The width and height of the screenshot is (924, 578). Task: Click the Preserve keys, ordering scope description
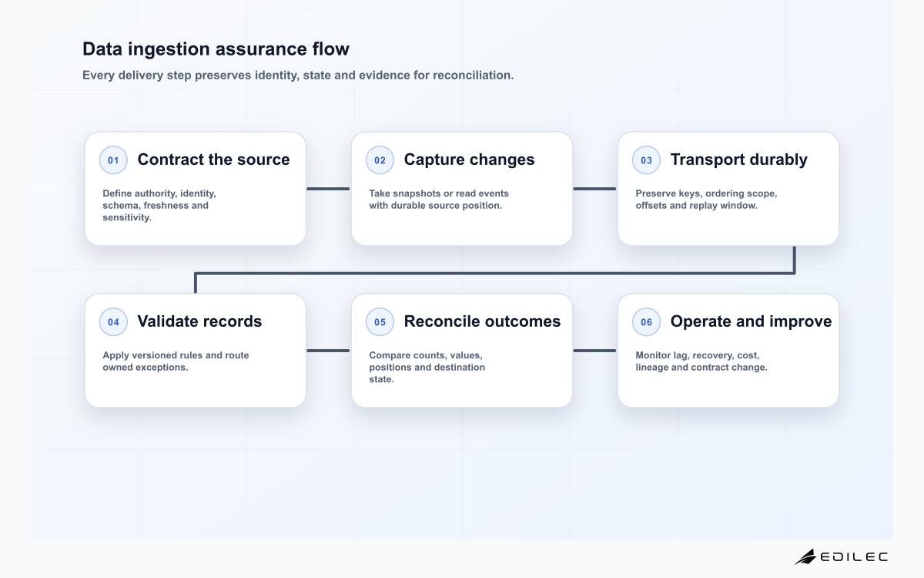click(x=706, y=200)
